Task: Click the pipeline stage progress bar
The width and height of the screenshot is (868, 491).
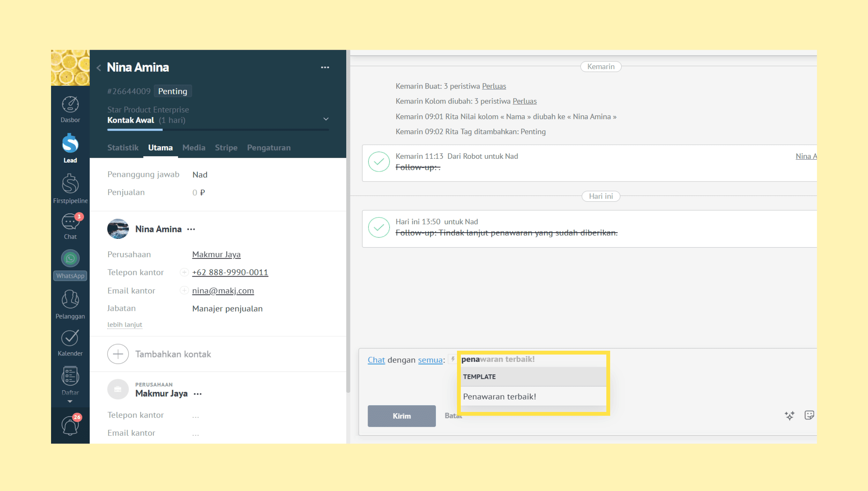Action: pos(218,129)
